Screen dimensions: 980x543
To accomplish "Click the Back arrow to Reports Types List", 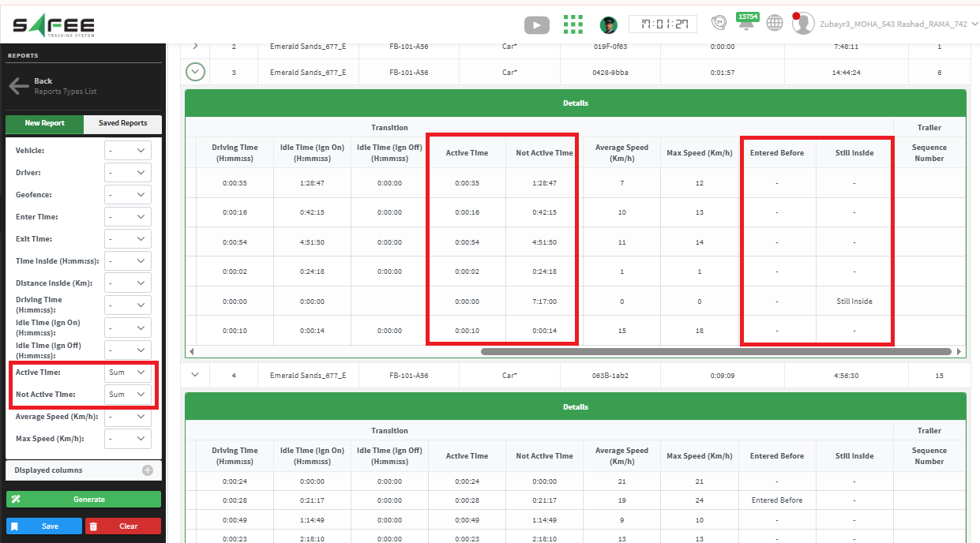I will (19, 86).
